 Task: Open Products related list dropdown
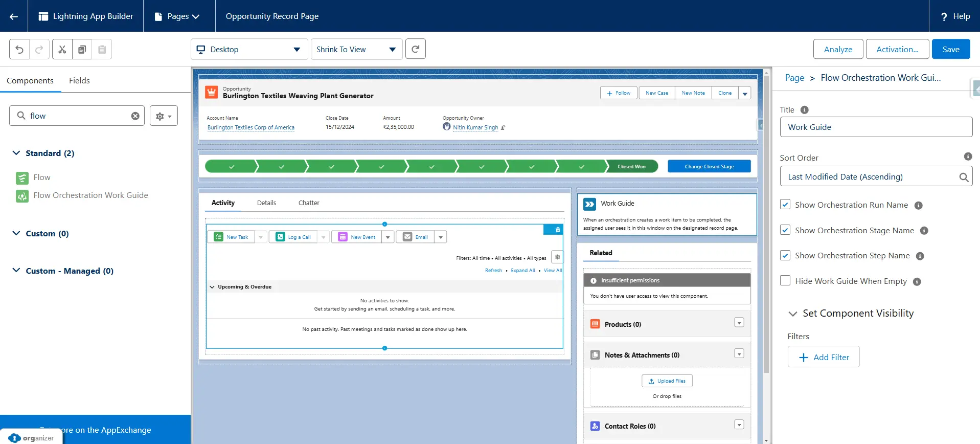(739, 323)
